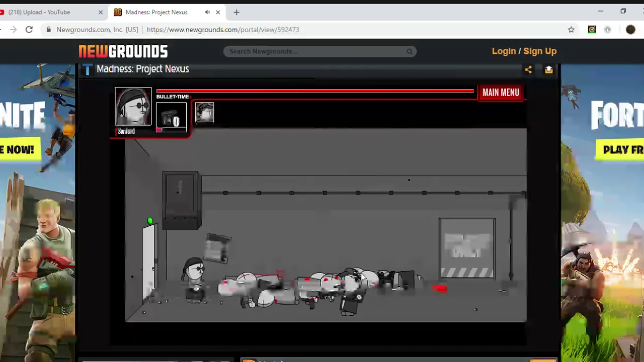Restore down the browser window
The height and width of the screenshot is (362, 644).
tap(623, 11)
